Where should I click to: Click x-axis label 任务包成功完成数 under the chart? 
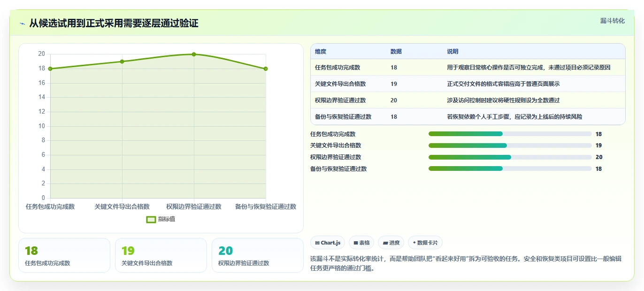coord(50,207)
